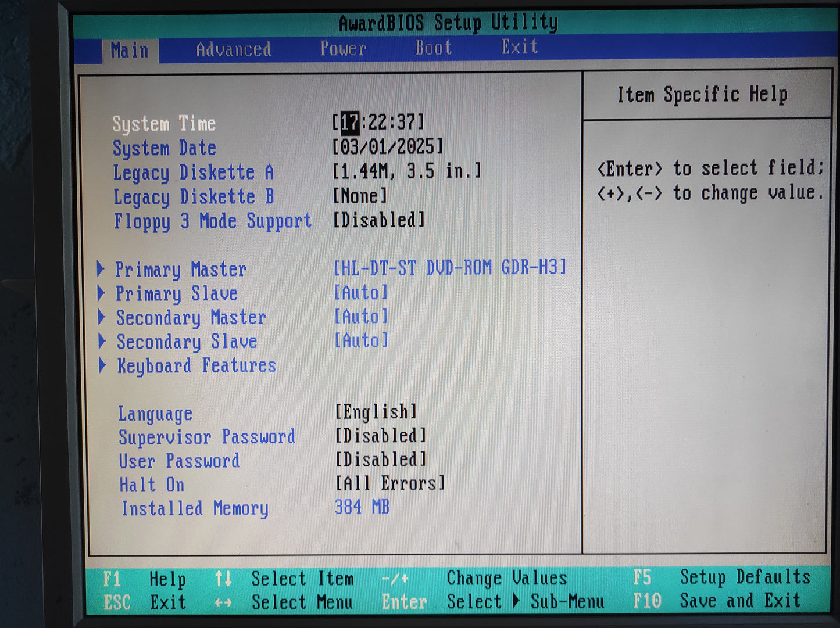Screen dimensions: 840x628
Task: Select the highlighted hour field in System Time
Action: [350, 123]
